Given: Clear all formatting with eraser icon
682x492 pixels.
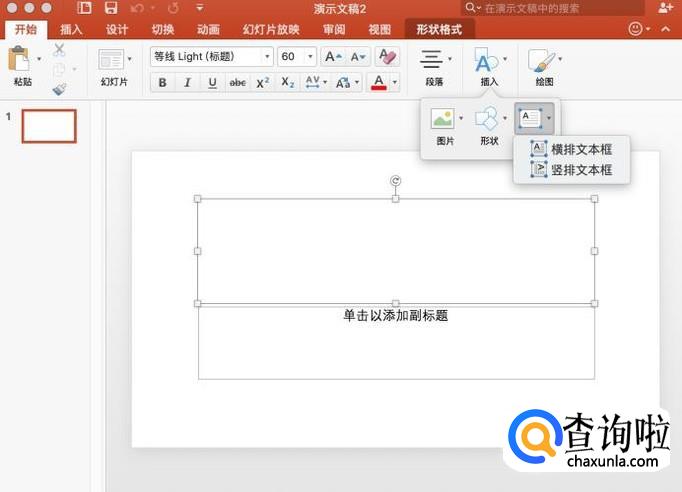Looking at the screenshot, I should 387,57.
